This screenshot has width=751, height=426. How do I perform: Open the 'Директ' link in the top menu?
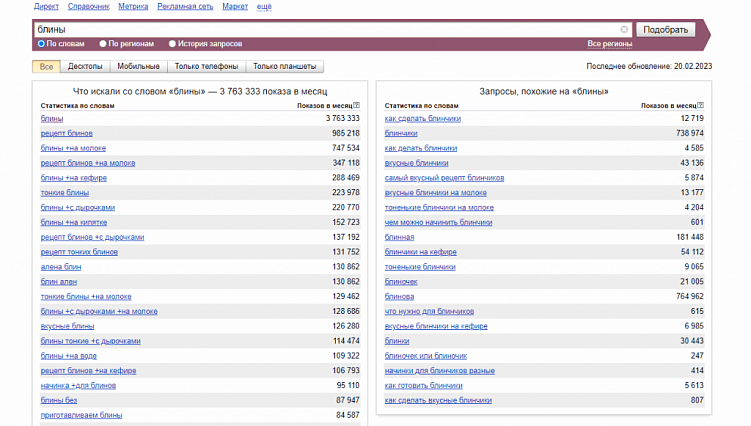[x=46, y=6]
